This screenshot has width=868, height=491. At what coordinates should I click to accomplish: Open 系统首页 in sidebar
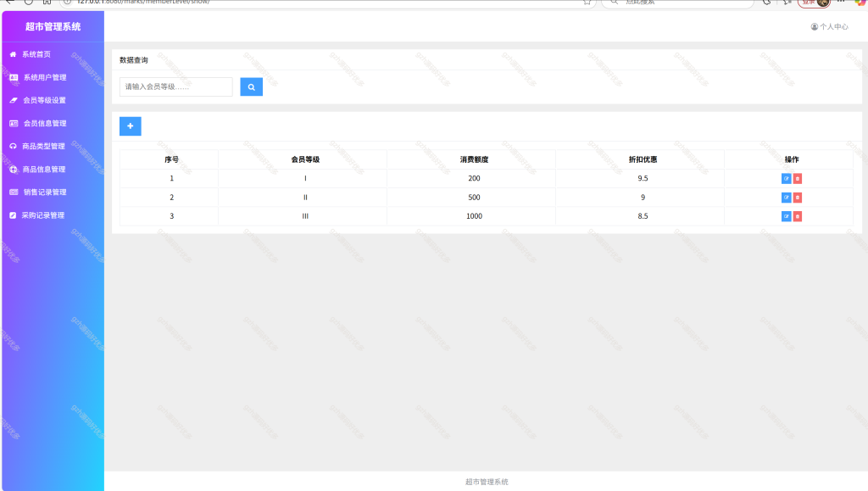tap(36, 54)
